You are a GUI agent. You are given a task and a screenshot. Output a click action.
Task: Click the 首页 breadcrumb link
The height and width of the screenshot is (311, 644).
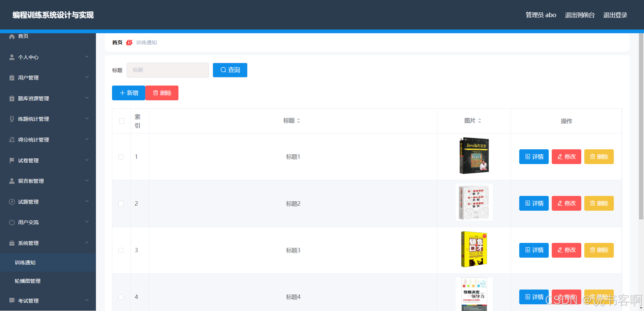[117, 43]
